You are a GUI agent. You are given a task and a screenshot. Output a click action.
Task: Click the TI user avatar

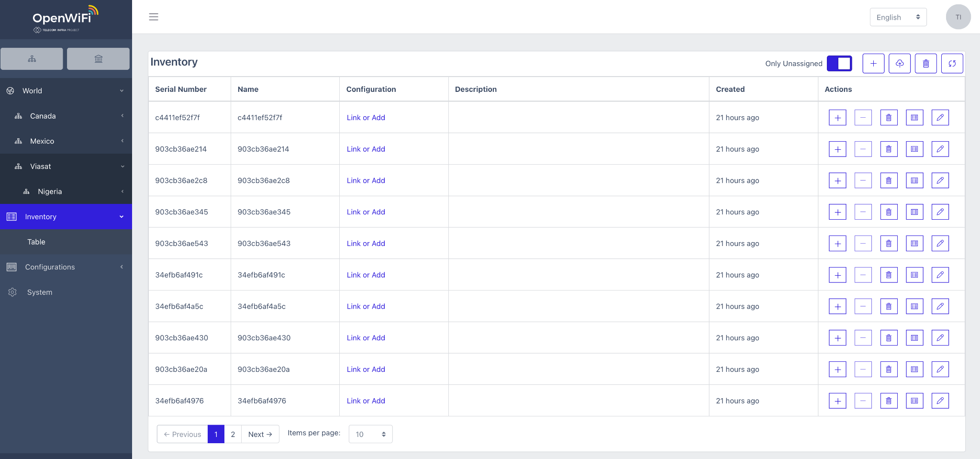click(x=958, y=17)
